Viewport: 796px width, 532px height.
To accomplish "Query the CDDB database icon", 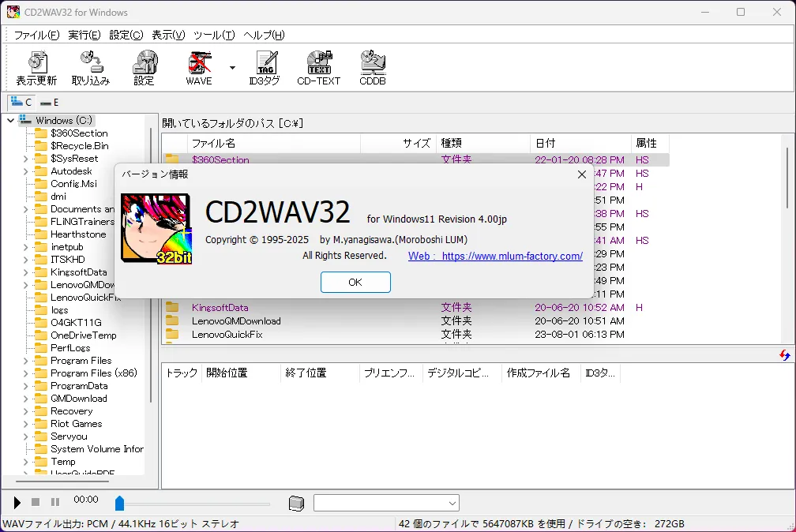I will [x=373, y=68].
